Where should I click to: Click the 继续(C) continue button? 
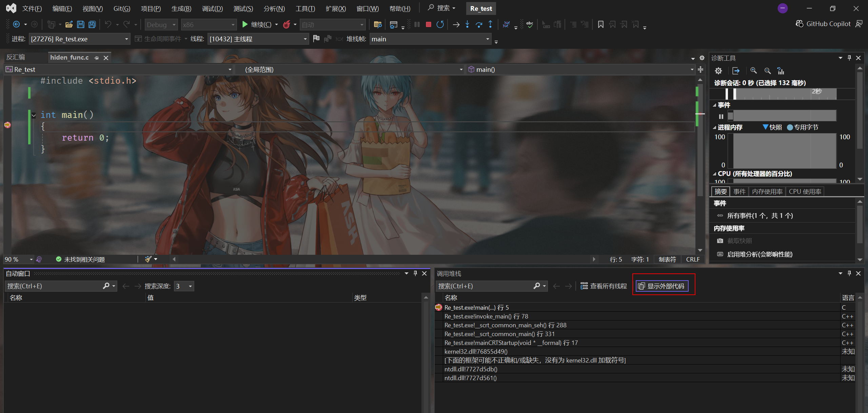coord(257,24)
